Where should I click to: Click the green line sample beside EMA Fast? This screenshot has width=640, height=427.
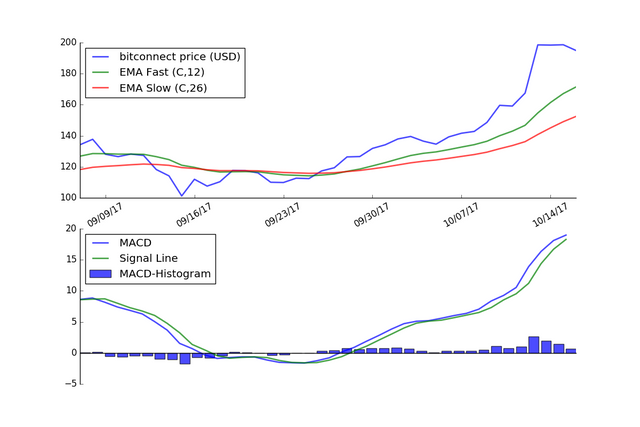101,72
